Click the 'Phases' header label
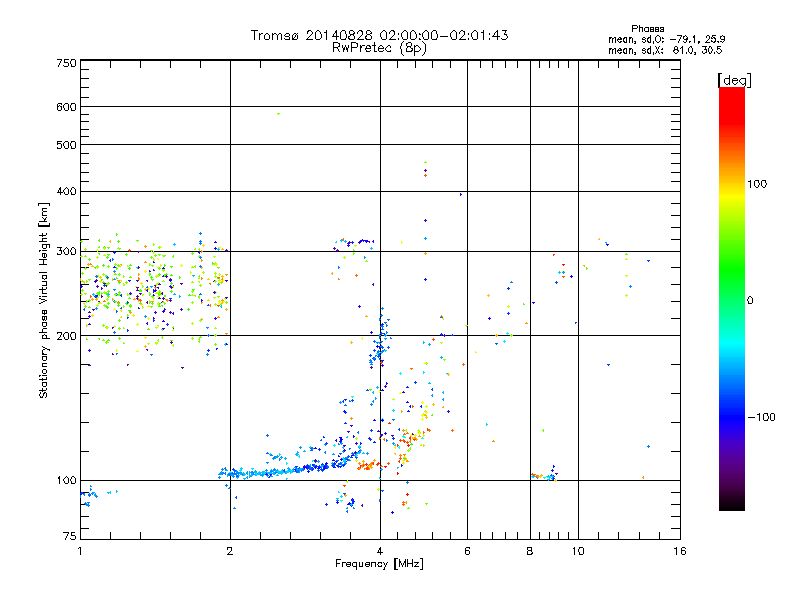 tap(647, 29)
